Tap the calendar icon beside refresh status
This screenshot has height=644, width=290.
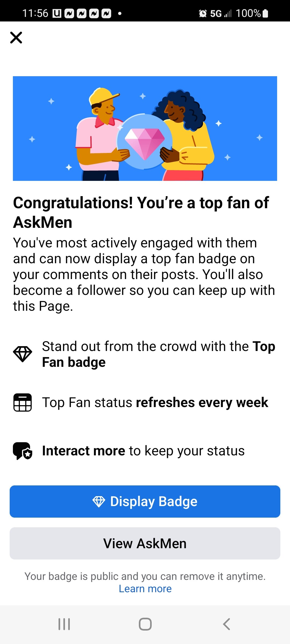(23, 402)
